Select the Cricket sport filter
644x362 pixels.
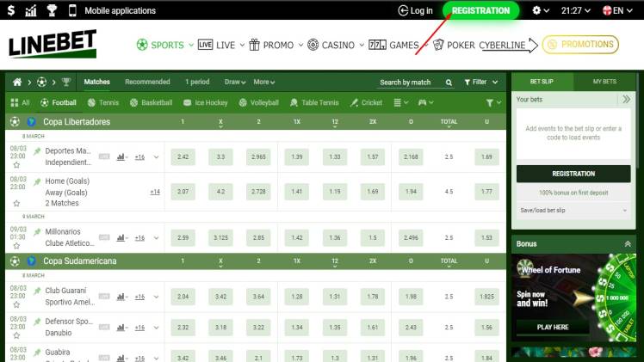(x=366, y=102)
